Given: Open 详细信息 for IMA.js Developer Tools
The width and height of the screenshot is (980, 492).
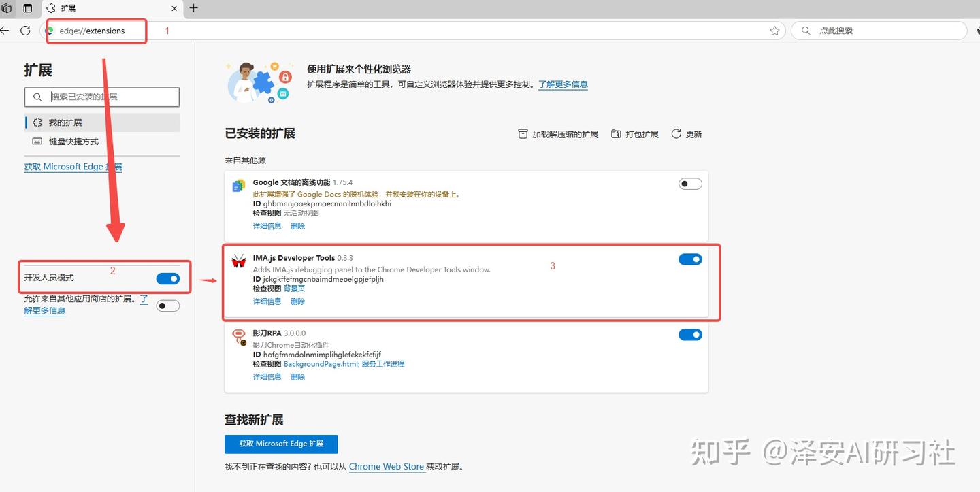Looking at the screenshot, I should tap(267, 301).
